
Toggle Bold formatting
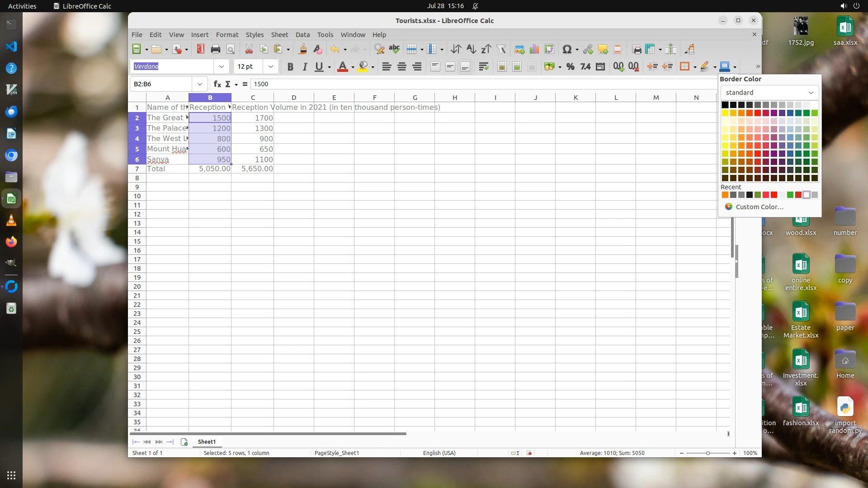click(290, 67)
